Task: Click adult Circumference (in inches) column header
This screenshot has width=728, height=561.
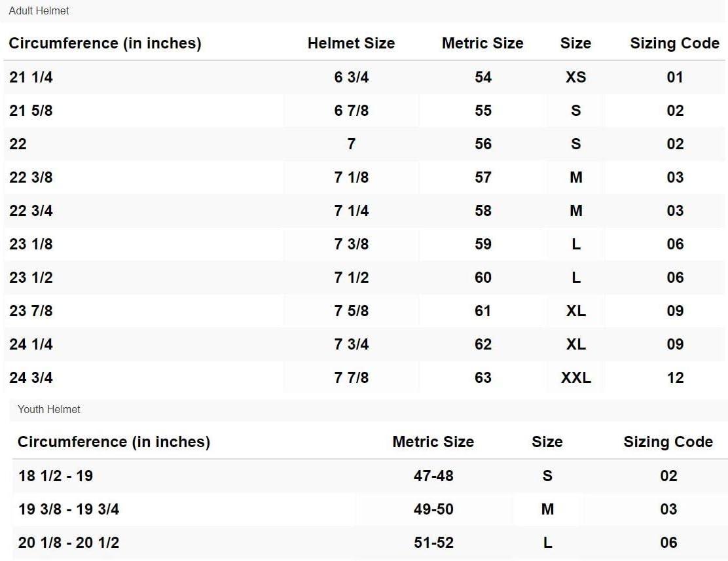Action: pos(105,43)
